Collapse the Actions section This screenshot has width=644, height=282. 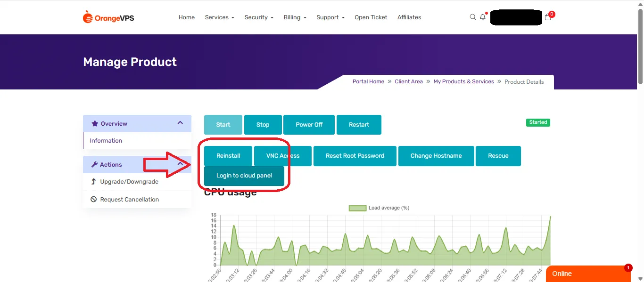coord(180,164)
